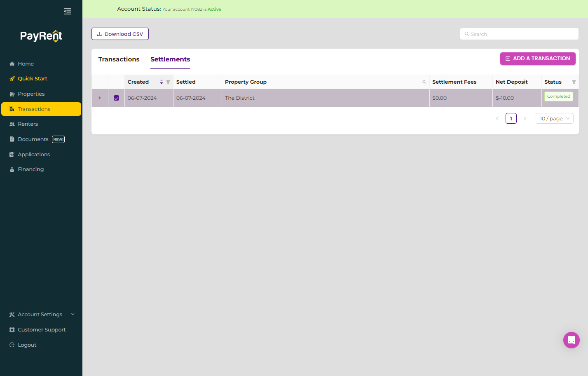Select page 1 in pagination
The width and height of the screenshot is (588, 376).
coord(511,118)
